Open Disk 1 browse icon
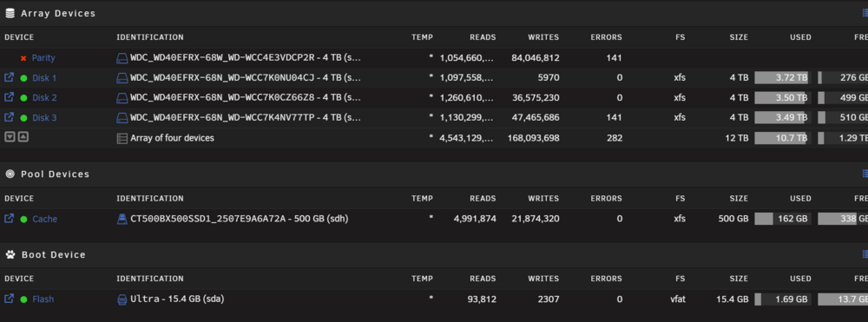Image resolution: width=868 pixels, height=322 pixels. (10, 77)
